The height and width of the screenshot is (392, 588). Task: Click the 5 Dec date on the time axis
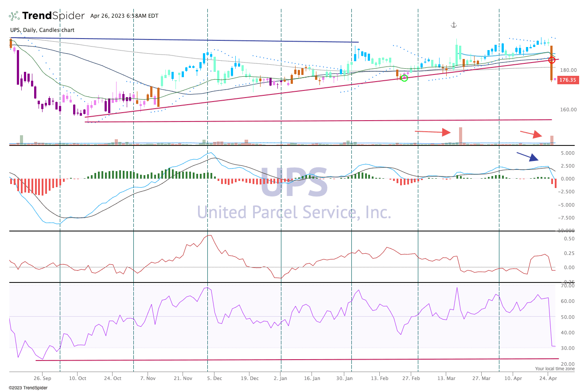[x=214, y=379]
